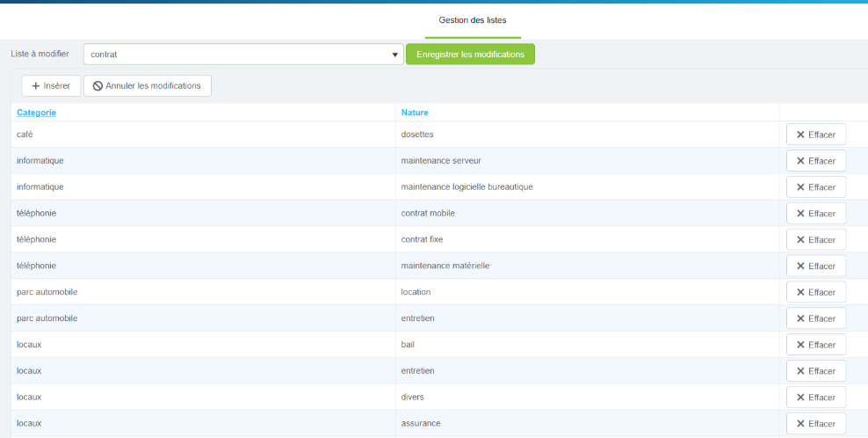
Task: Click X icon for maintenance serveur row
Action: (800, 161)
